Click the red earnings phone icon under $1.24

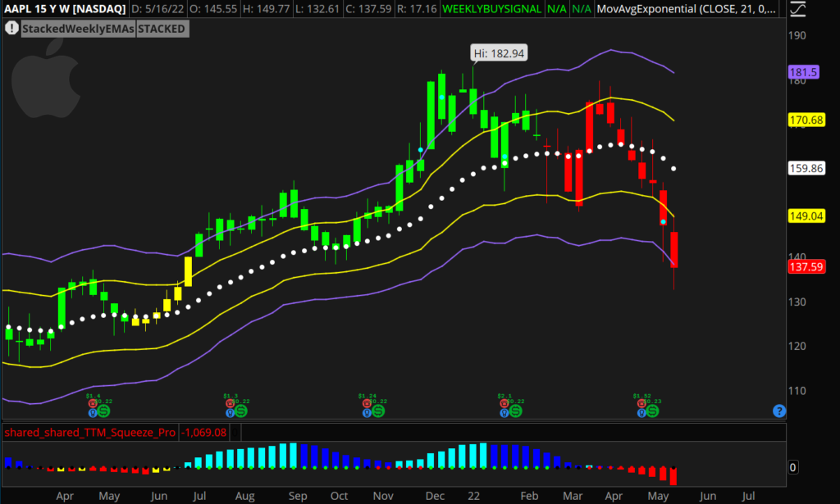point(367,403)
